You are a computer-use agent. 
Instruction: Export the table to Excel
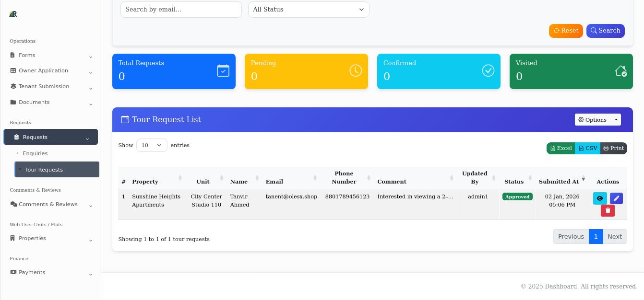tap(561, 148)
